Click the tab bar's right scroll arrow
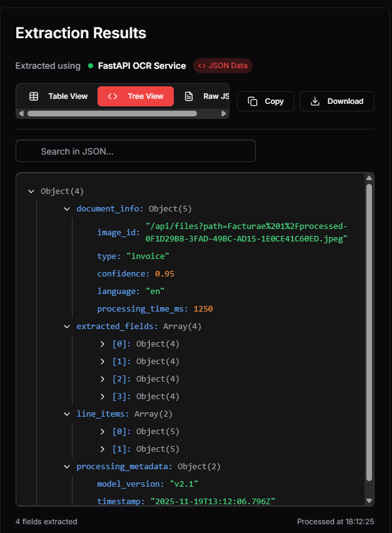 point(224,114)
